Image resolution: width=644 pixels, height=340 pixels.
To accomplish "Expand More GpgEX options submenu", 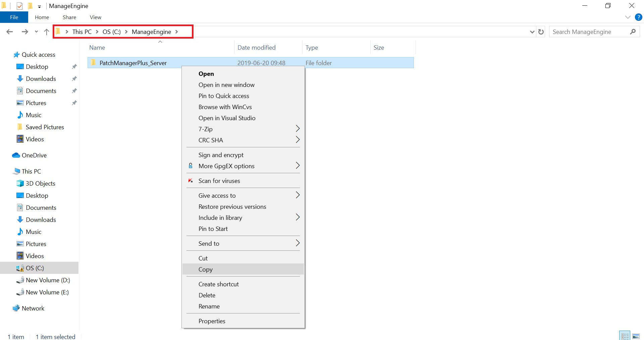I will tap(243, 166).
